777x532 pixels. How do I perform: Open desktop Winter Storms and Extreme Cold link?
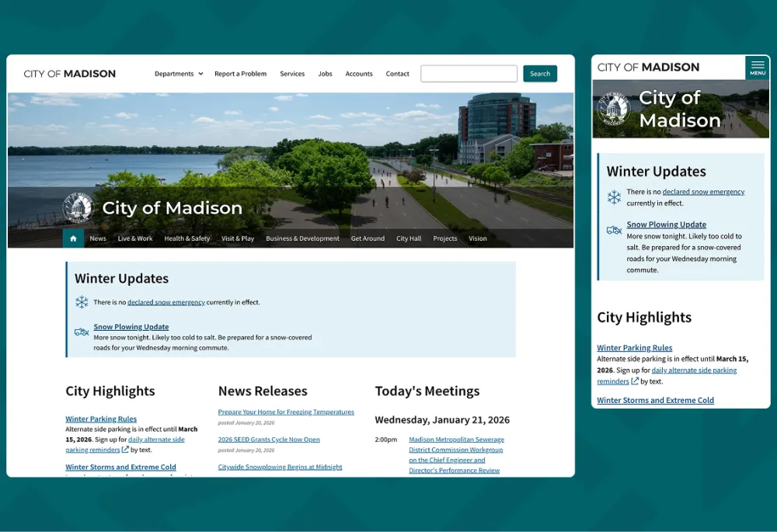120,467
